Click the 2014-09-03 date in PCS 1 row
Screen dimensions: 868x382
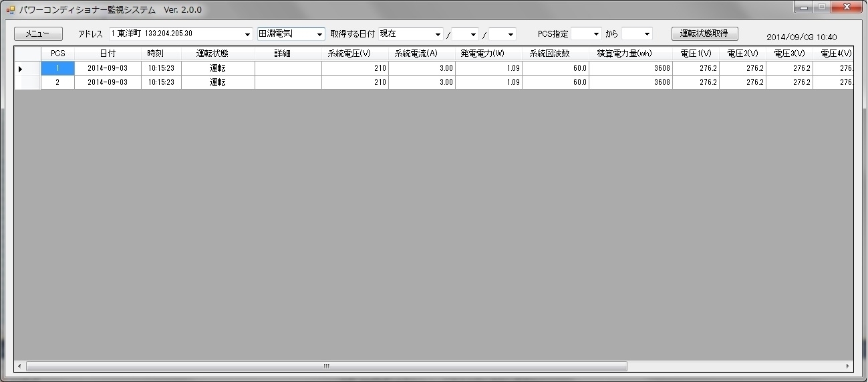click(108, 68)
